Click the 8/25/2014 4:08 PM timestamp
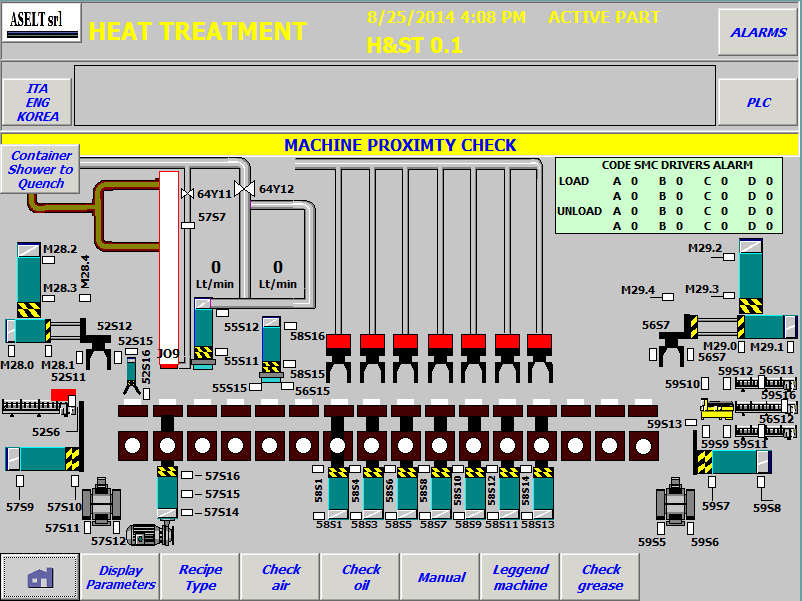Image resolution: width=802 pixels, height=601 pixels. [x=447, y=17]
